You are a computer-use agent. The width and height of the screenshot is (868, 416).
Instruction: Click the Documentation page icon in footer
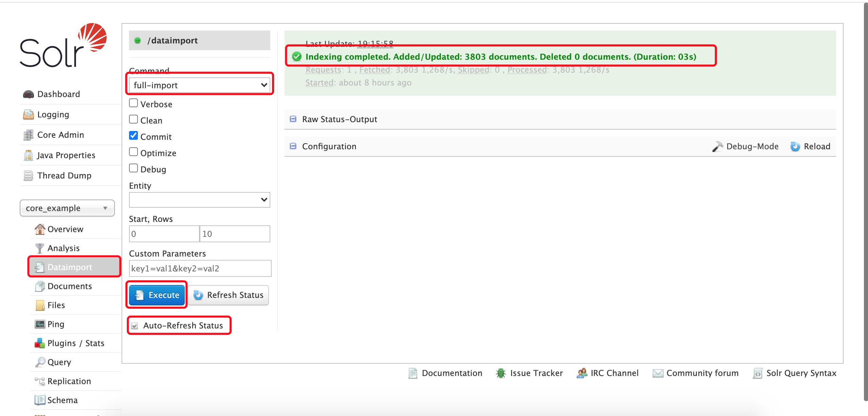[413, 373]
